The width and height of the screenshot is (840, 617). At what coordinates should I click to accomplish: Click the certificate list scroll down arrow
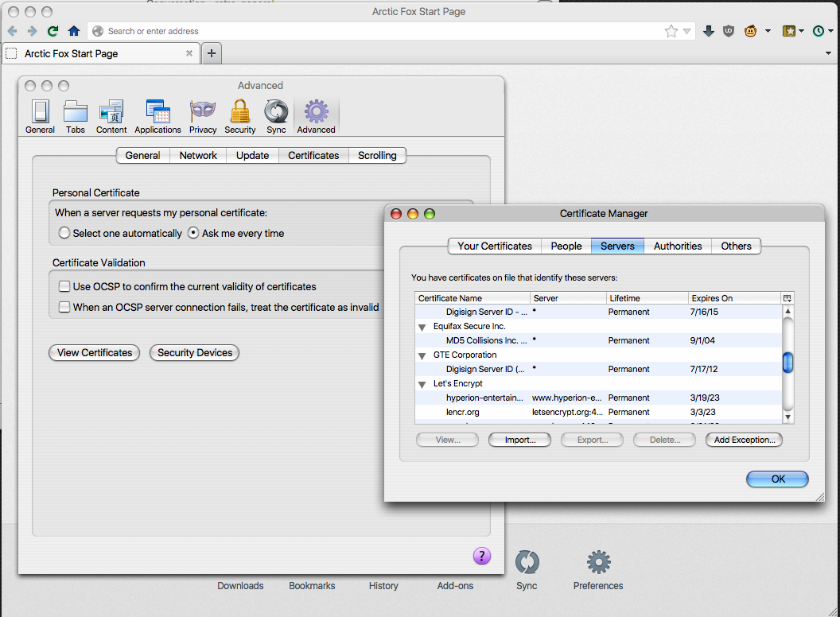[787, 417]
